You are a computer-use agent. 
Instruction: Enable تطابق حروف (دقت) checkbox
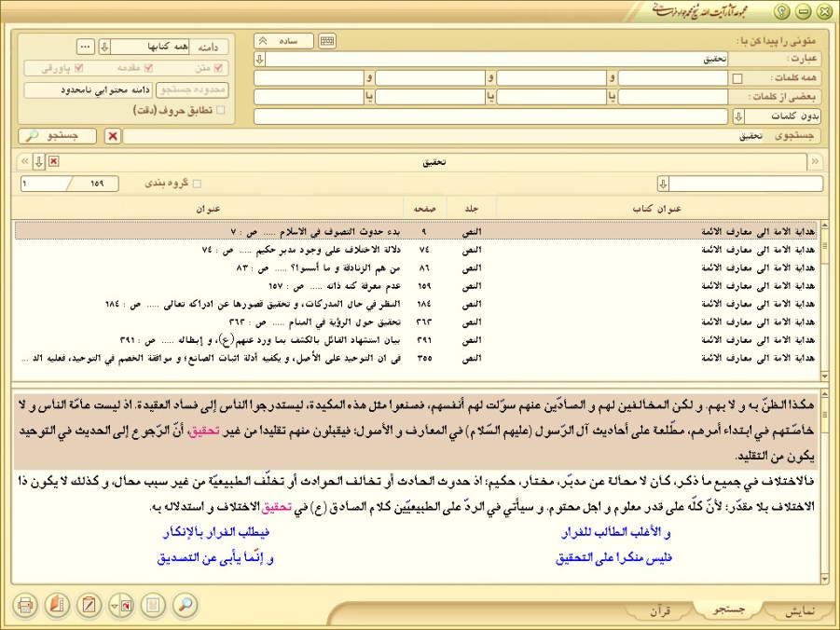(x=220, y=110)
